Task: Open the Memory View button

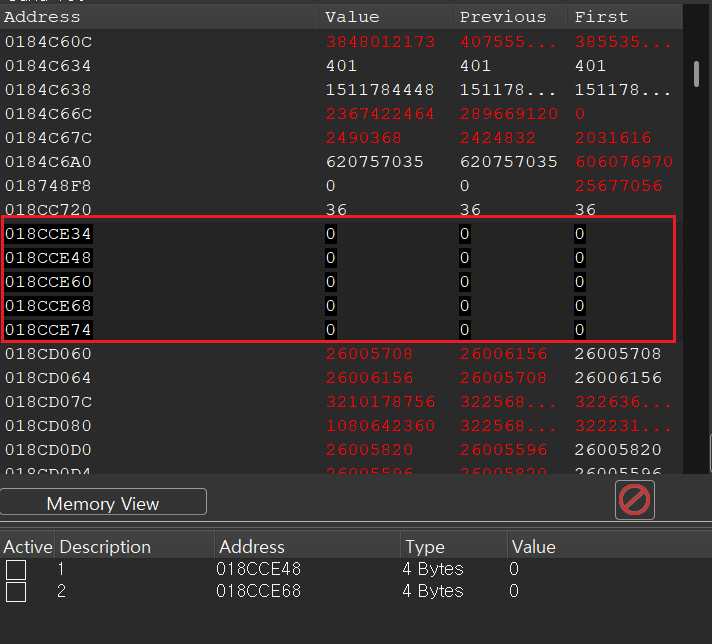Action: coord(103,503)
